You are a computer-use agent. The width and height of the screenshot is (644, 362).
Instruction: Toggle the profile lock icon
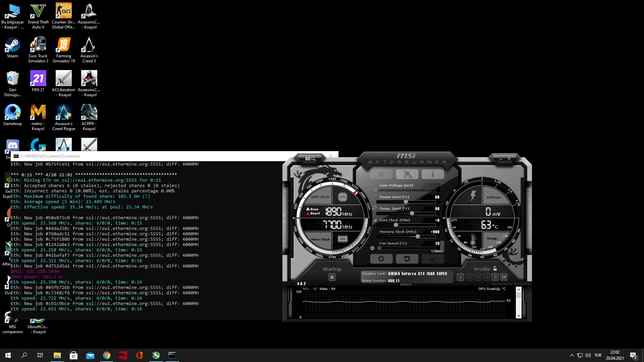click(495, 269)
